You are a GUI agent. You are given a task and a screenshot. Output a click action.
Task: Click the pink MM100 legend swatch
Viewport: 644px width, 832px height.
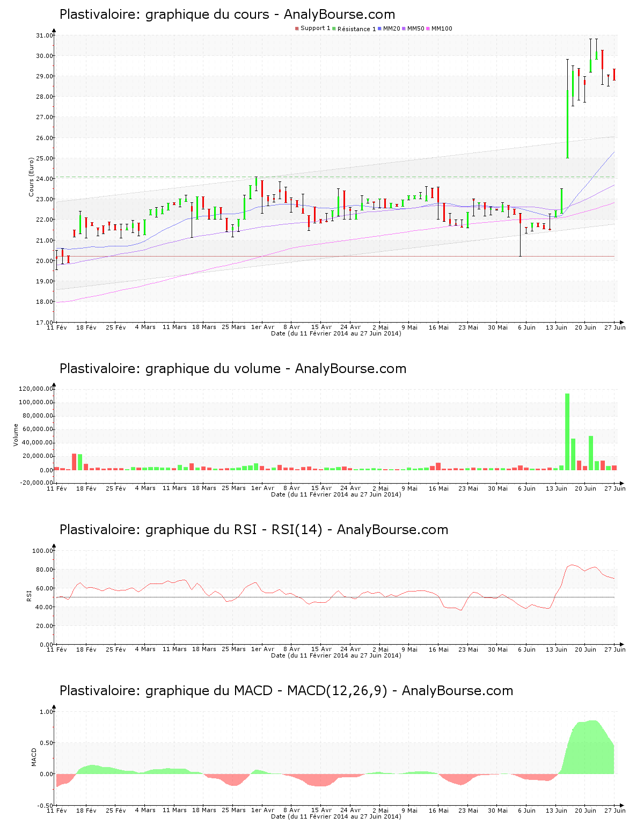pos(428,28)
